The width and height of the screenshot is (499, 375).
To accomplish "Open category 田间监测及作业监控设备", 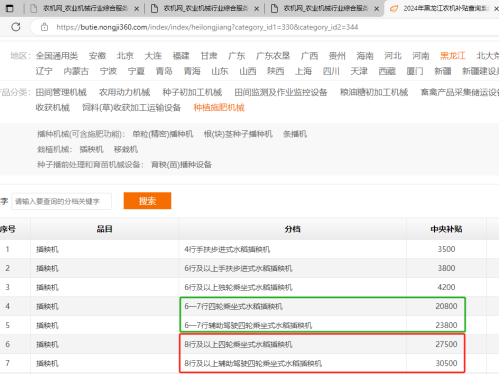I will (x=281, y=92).
